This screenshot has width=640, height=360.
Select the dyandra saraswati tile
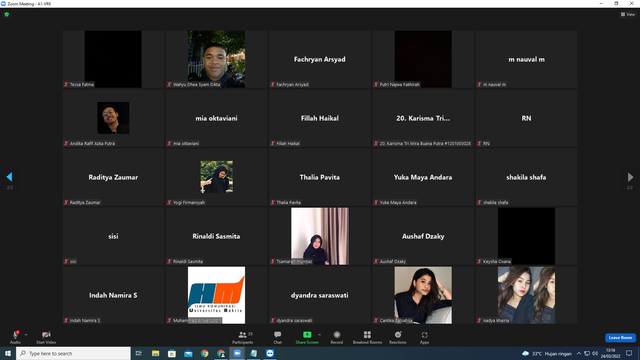click(320, 295)
